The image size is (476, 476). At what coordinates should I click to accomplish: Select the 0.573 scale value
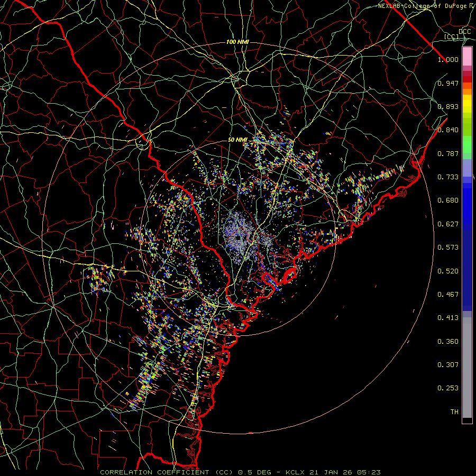tap(448, 247)
